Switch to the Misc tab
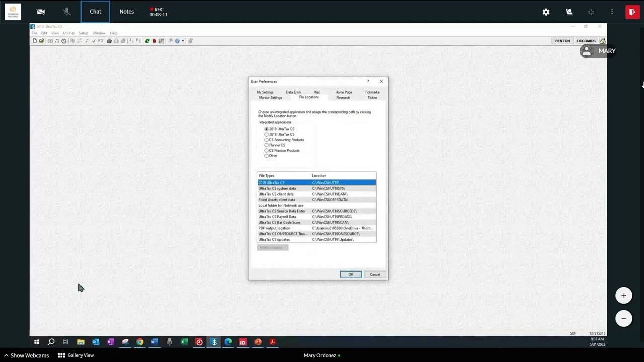The image size is (644, 362). pos(317,92)
